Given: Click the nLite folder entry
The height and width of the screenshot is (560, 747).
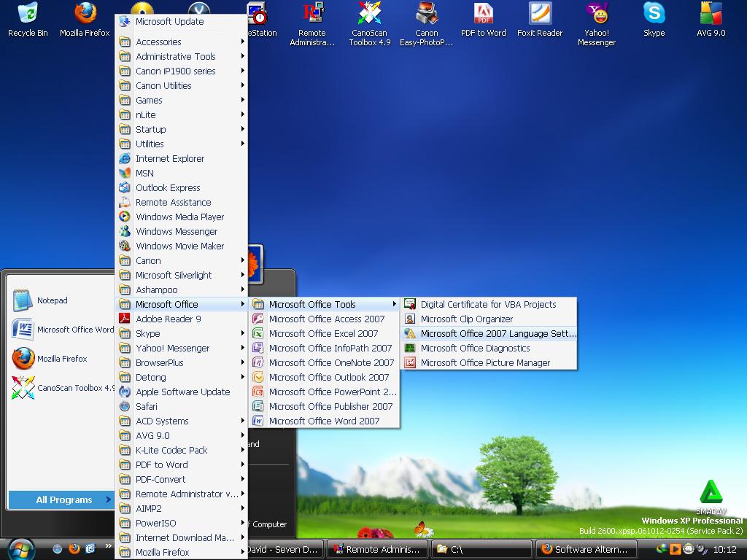Looking at the screenshot, I should 182,114.
